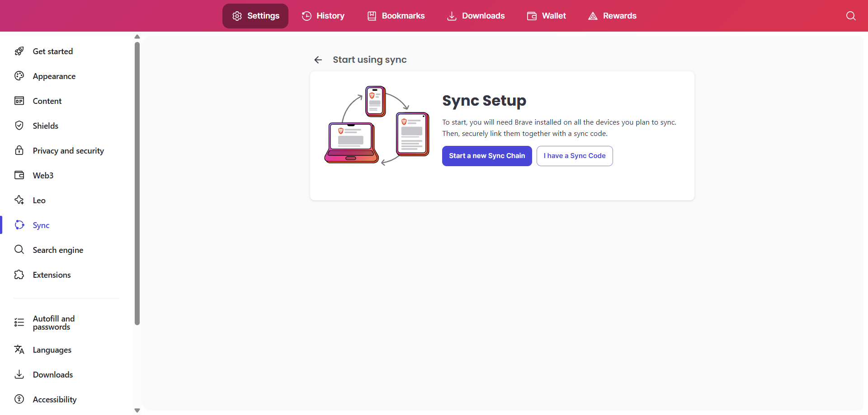This screenshot has height=415, width=868.
Task: Click the Appearance palette icon
Action: tap(19, 76)
